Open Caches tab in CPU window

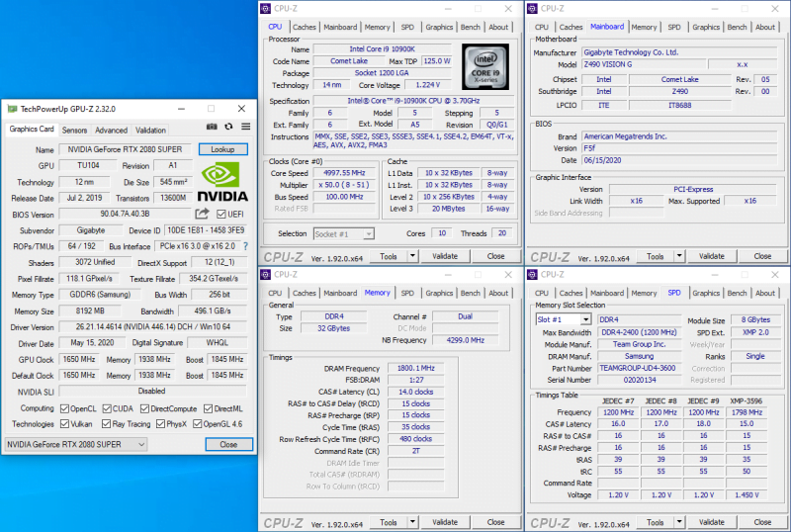coord(305,28)
